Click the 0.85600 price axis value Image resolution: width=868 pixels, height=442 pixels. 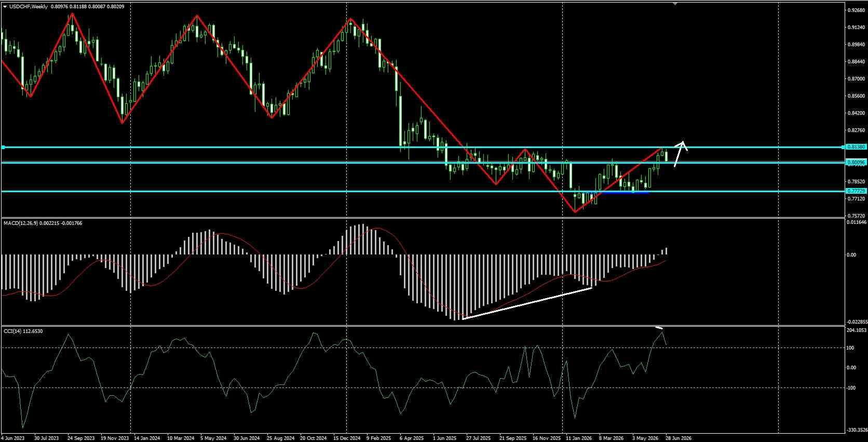[856, 96]
